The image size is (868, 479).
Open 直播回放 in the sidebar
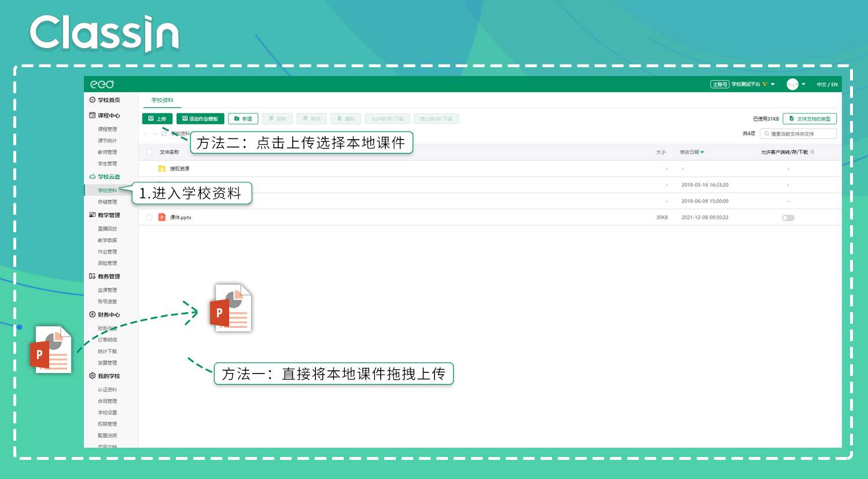pos(108,229)
